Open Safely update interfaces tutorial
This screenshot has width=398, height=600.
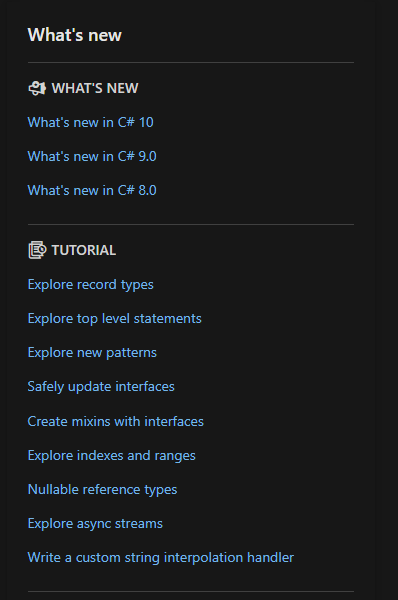(101, 387)
